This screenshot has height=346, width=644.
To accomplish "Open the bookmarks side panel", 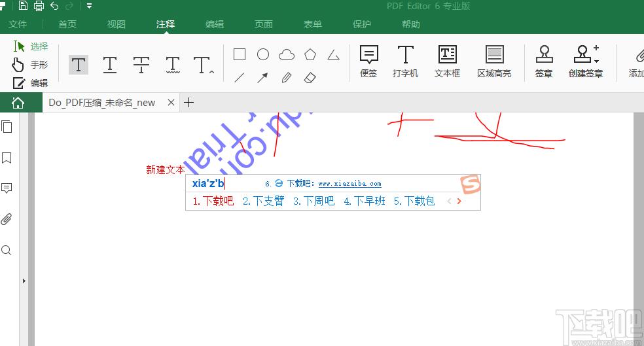I will tap(7, 158).
